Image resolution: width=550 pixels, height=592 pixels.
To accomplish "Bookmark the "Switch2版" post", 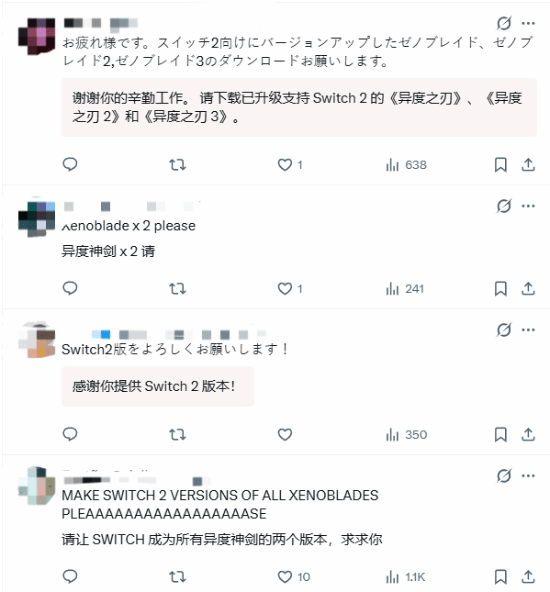I will point(501,434).
